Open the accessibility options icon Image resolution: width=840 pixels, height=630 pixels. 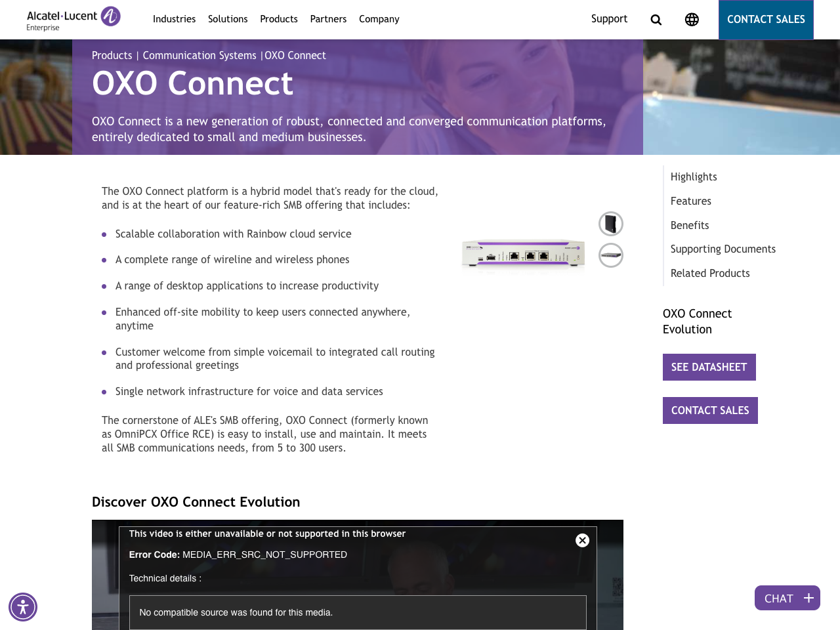tap(23, 607)
